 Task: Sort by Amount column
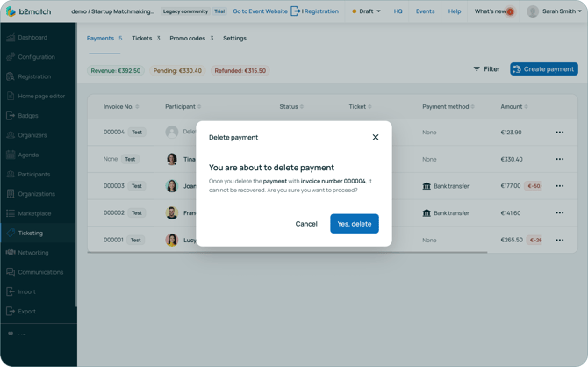point(514,106)
